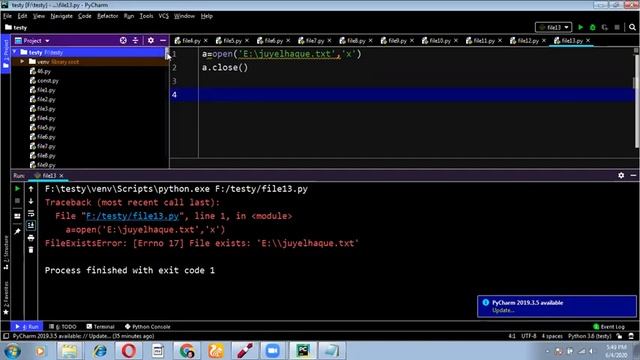Click the toolbar Stop square icon
640x360 pixels.
coord(617,27)
